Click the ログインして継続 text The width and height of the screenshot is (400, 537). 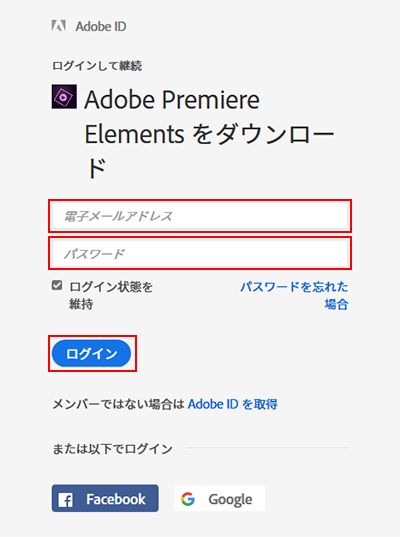click(97, 65)
